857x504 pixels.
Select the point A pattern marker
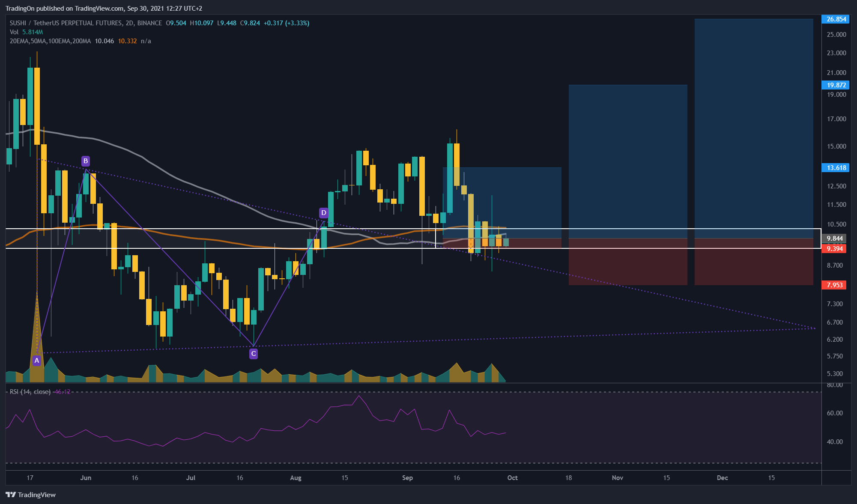[x=37, y=361]
